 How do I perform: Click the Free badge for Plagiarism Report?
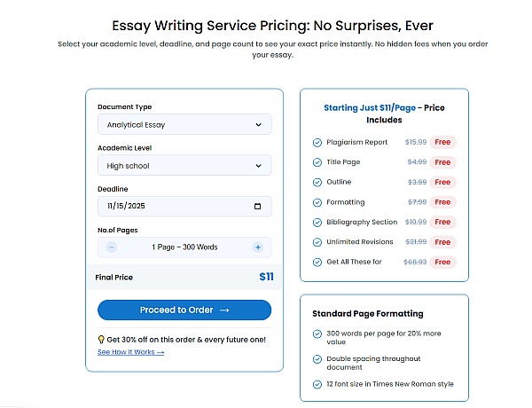(x=442, y=142)
